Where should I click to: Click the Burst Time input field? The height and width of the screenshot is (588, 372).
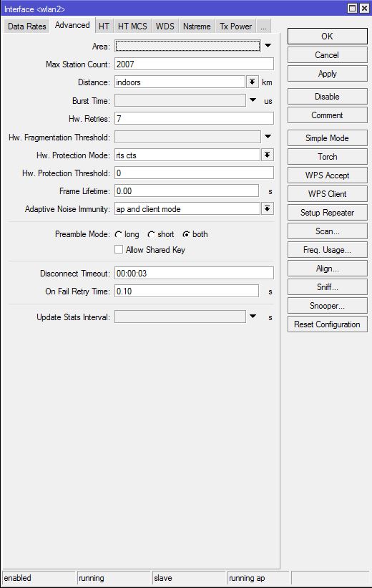click(180, 100)
